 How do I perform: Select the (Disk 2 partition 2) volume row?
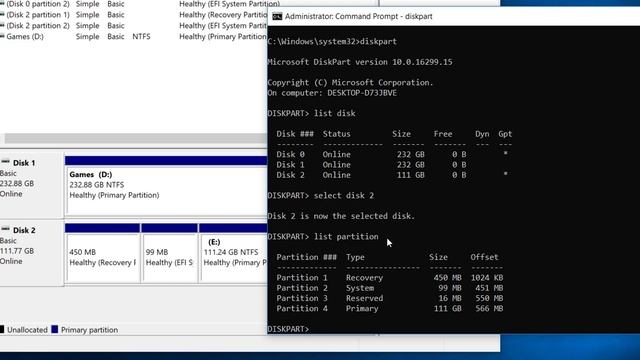click(x=133, y=26)
